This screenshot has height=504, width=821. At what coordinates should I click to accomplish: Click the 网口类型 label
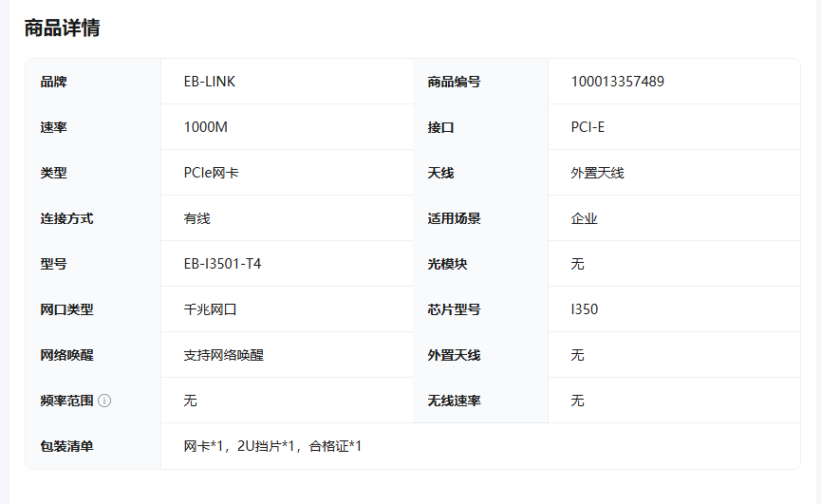(66, 309)
